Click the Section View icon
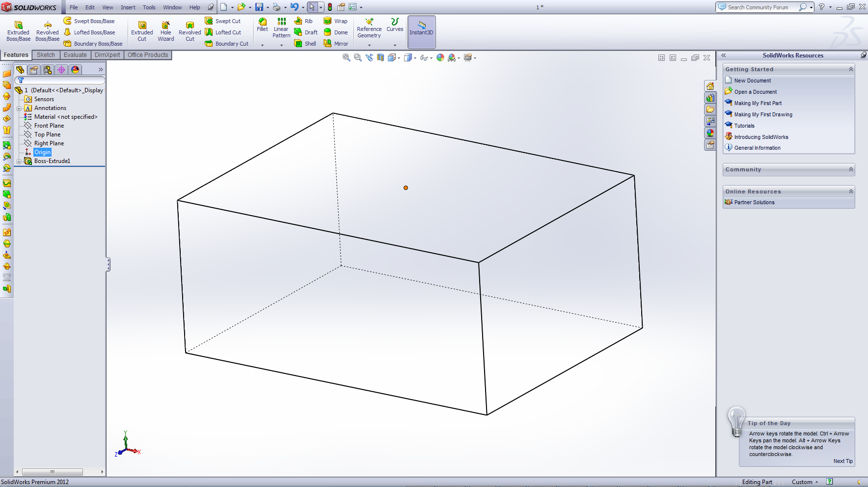 [380, 57]
